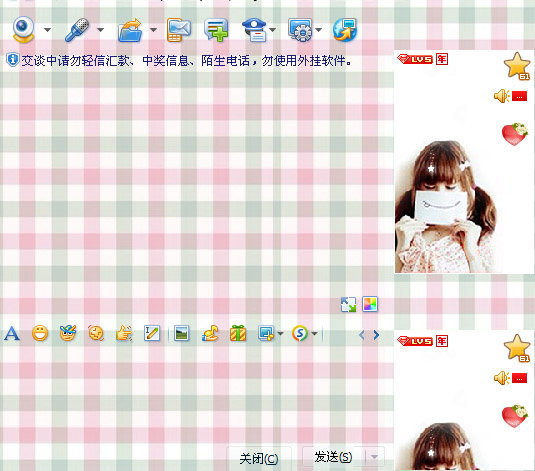
Task: Start a video call with webcam icon
Action: tap(23, 30)
